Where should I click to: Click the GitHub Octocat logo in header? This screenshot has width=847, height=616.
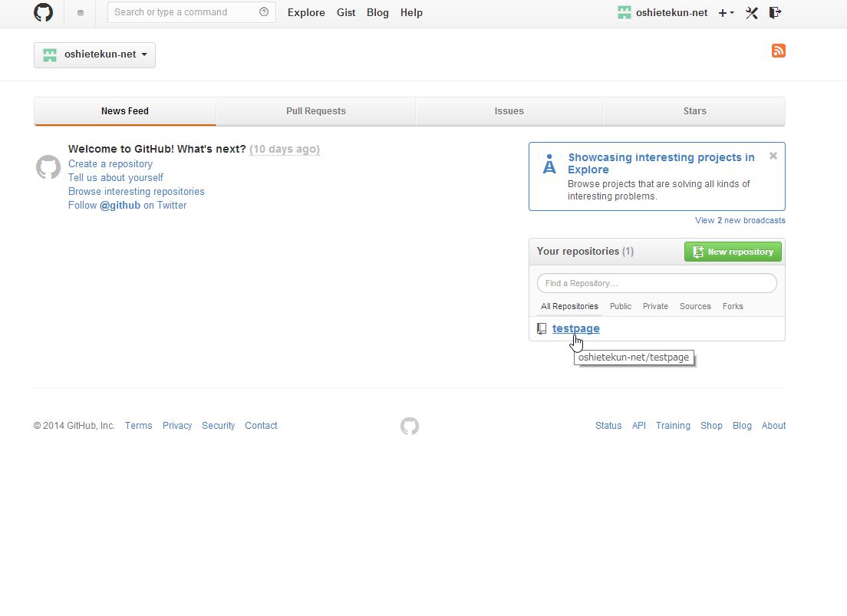coord(43,12)
